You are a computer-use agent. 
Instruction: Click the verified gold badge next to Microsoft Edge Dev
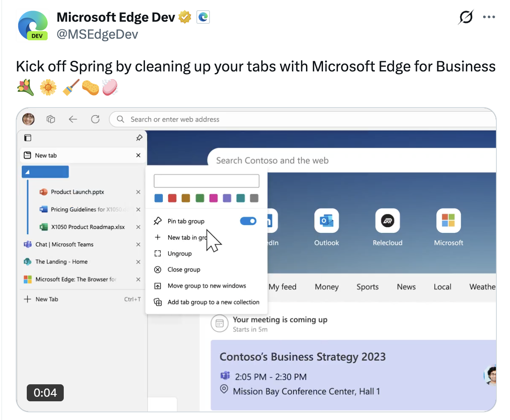click(185, 17)
